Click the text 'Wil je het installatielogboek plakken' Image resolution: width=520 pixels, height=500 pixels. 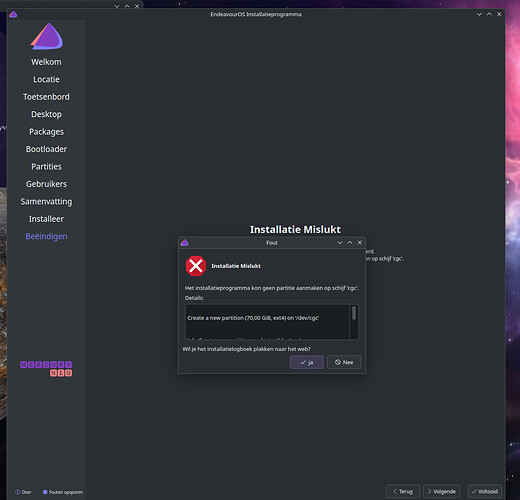246,349
